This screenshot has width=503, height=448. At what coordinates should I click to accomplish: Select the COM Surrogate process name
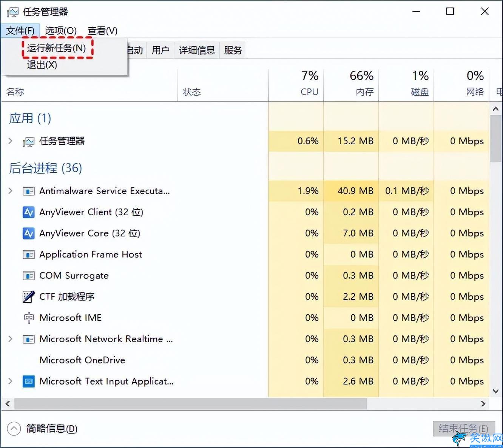[x=74, y=276]
